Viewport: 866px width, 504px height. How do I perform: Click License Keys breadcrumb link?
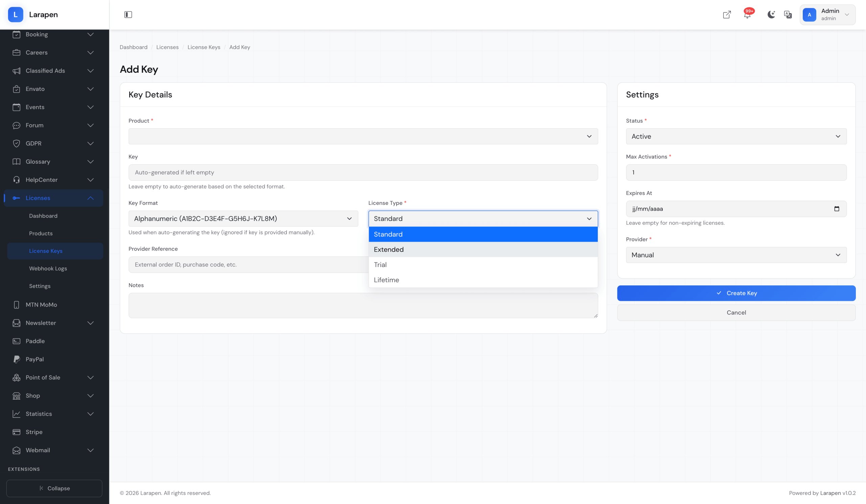point(204,47)
